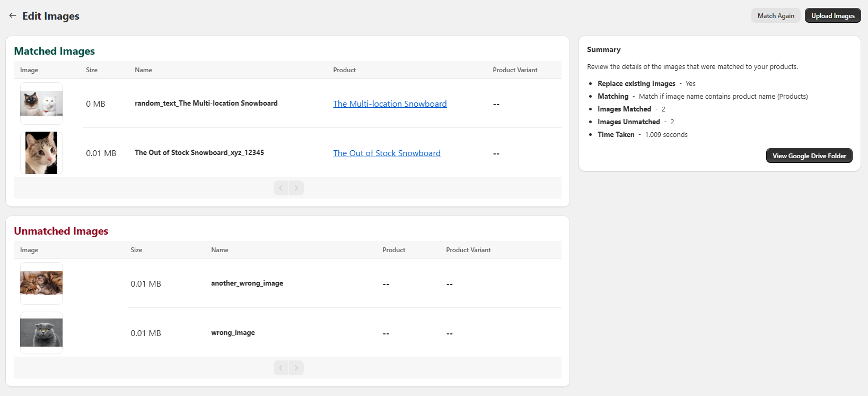The image size is (868, 396).
Task: Click the two cats thumbnail in Matched Images
Action: tap(41, 104)
